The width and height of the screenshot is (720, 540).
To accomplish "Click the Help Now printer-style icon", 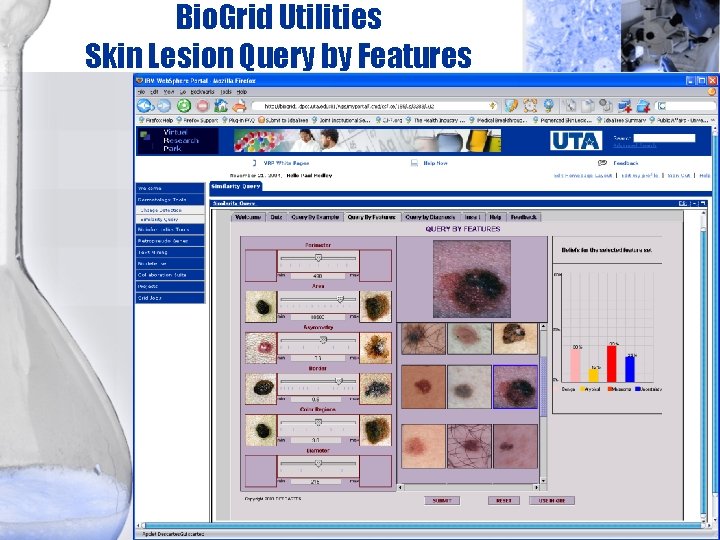I will [414, 163].
